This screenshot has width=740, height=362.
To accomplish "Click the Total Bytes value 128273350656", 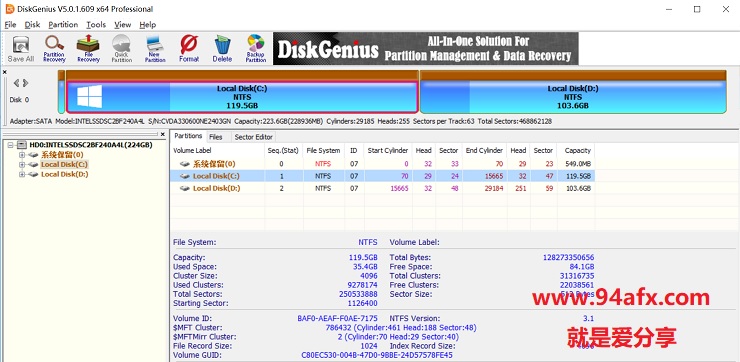I will point(569,258).
